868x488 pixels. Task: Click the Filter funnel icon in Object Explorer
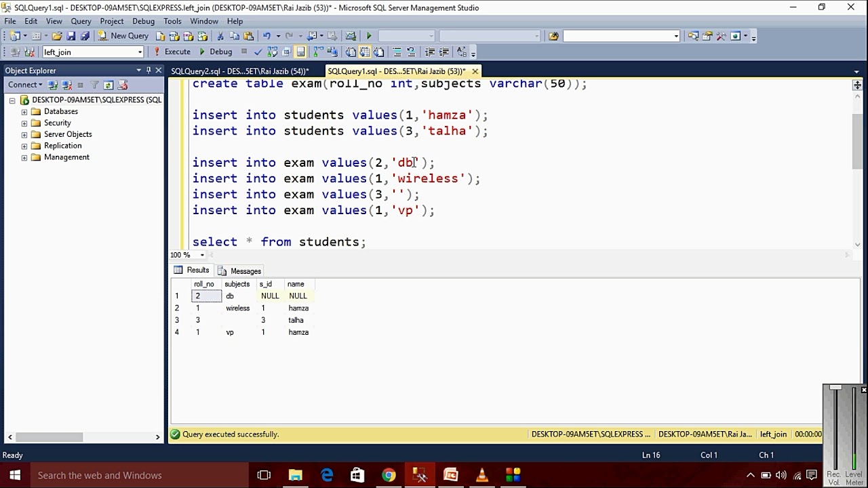click(95, 85)
